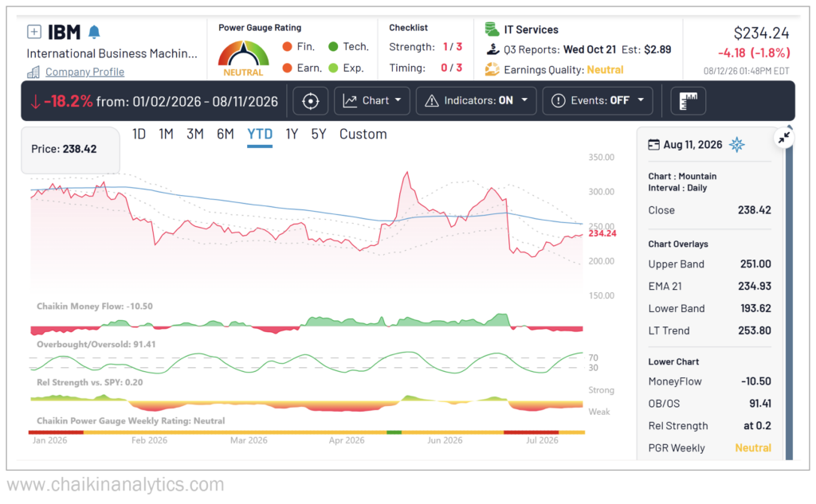Viewport: 816px width, 504px height.
Task: Click the Price: 238.42 box
Action: tap(70, 149)
